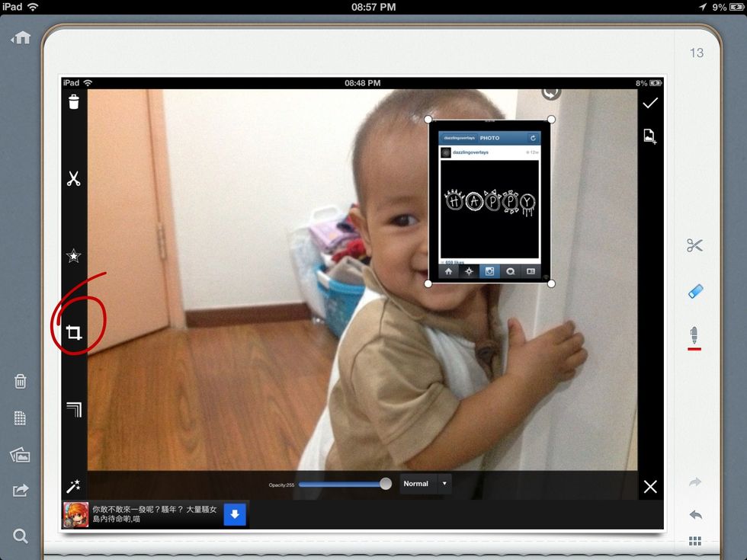
Task: Tap the home icon in the notebook
Action: (x=21, y=37)
